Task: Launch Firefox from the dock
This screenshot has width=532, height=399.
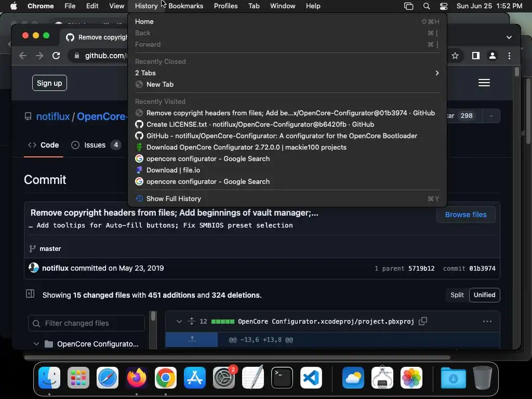Action: tap(137, 378)
